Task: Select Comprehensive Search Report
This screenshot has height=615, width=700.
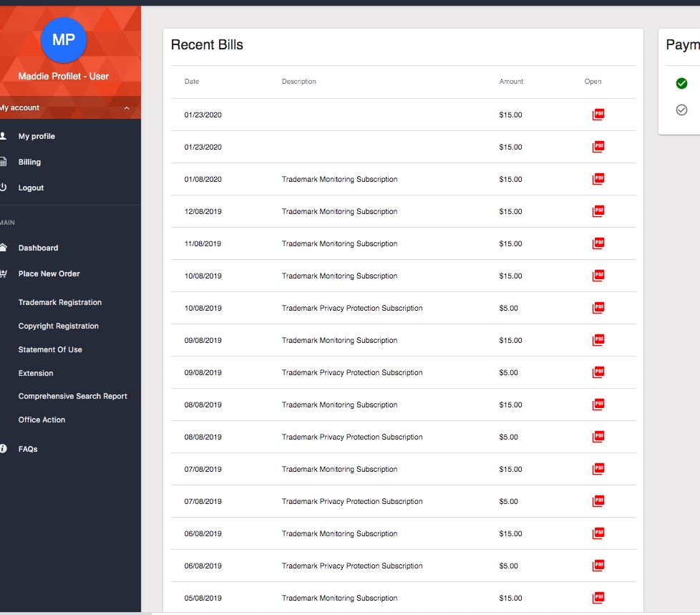Action: point(72,396)
